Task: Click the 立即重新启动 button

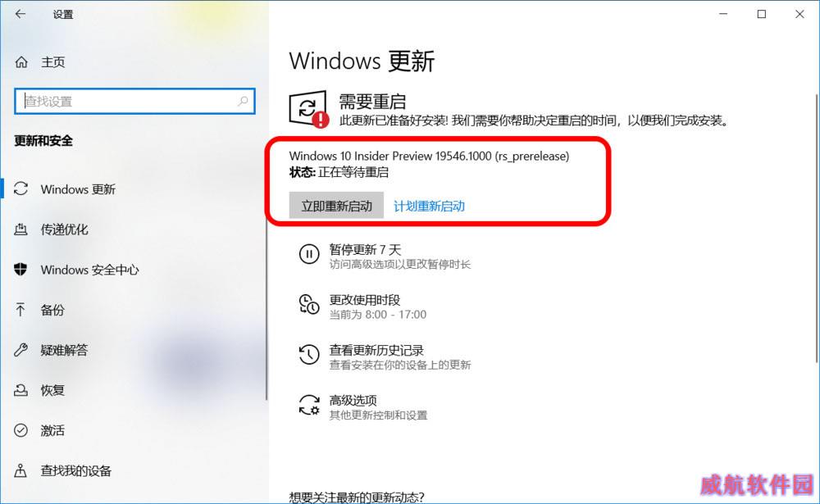Action: coord(336,206)
